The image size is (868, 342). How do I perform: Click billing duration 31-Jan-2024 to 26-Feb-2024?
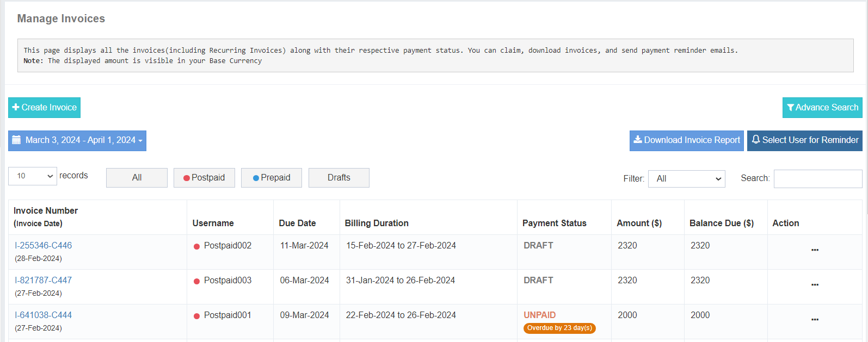click(x=401, y=280)
